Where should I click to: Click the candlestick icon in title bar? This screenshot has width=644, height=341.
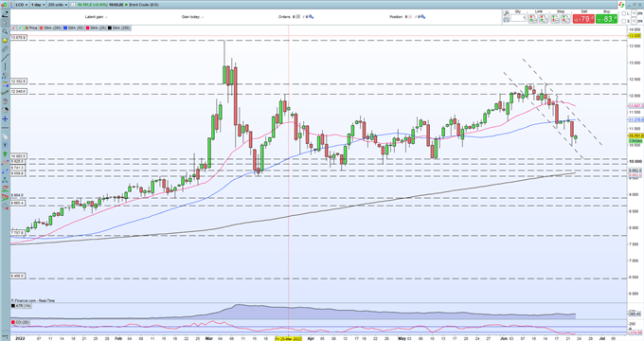click(3, 5)
